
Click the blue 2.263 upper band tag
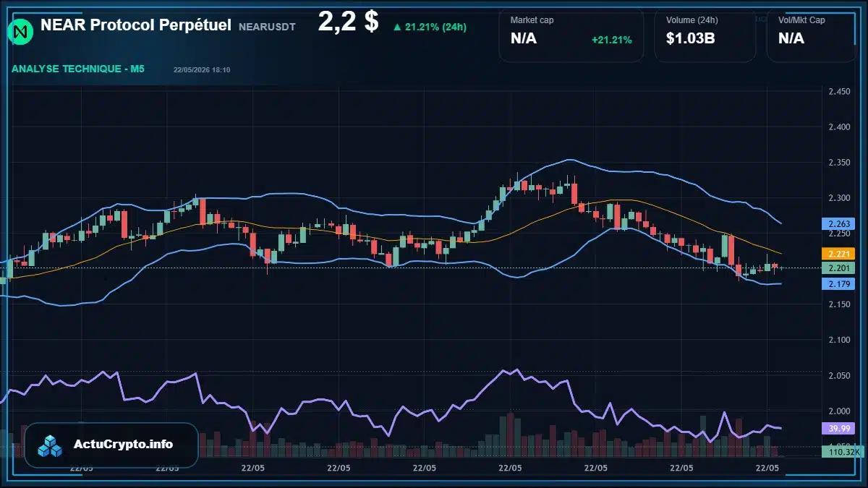click(x=838, y=224)
